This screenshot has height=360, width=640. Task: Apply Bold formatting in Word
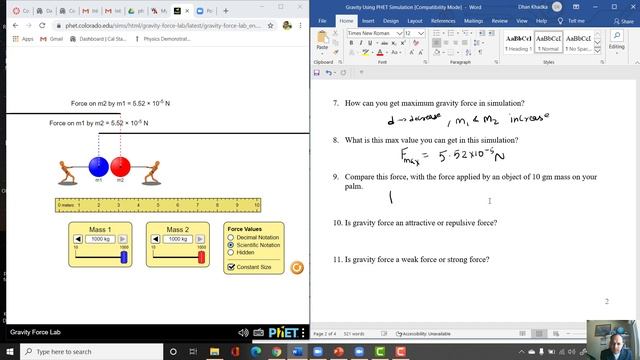(351, 43)
